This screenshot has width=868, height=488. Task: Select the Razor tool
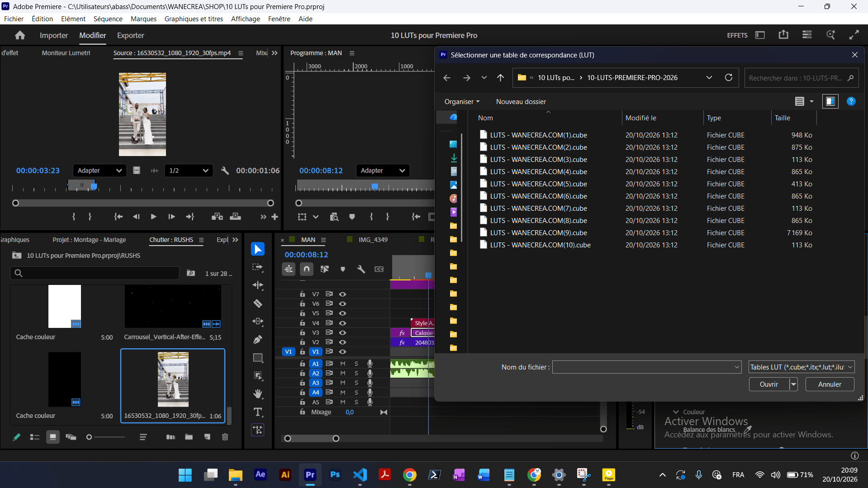coord(258,303)
